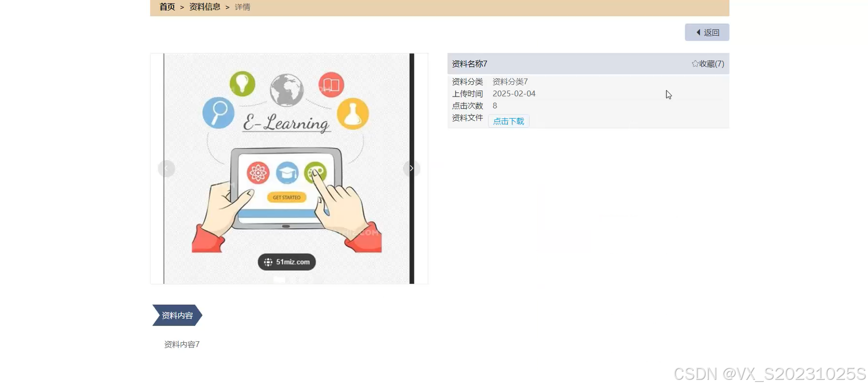Add to favorites with 收藏(7) star
This screenshot has width=868, height=389.
(708, 64)
